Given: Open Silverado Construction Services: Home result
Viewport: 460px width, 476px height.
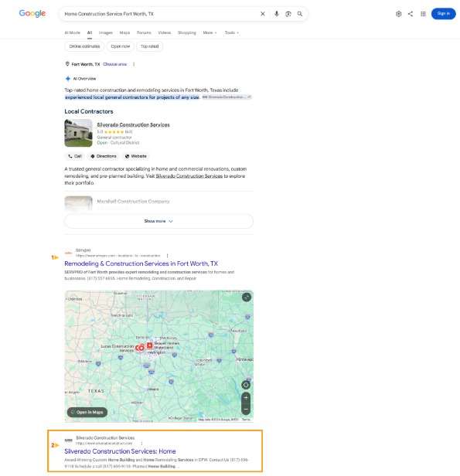Looking at the screenshot, I should tap(120, 451).
